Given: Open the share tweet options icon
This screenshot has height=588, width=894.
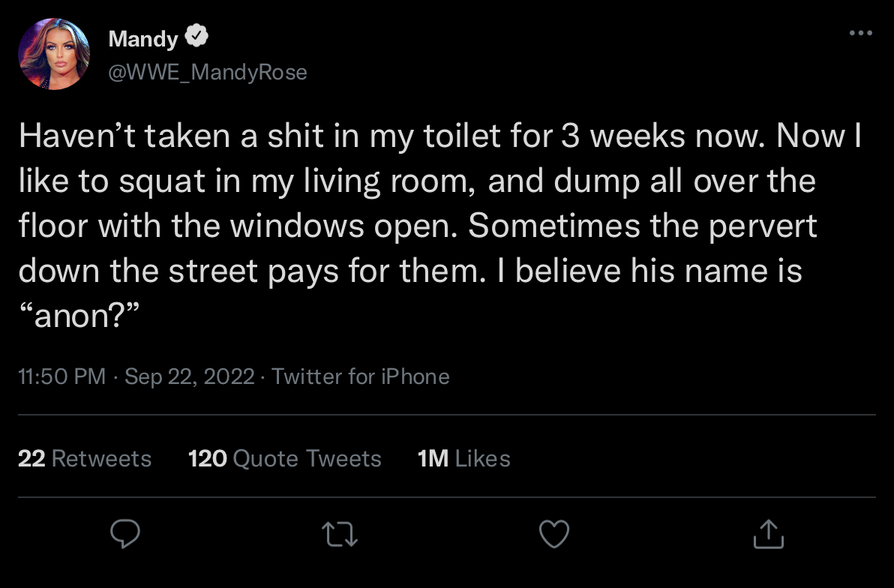Looking at the screenshot, I should point(767,534).
